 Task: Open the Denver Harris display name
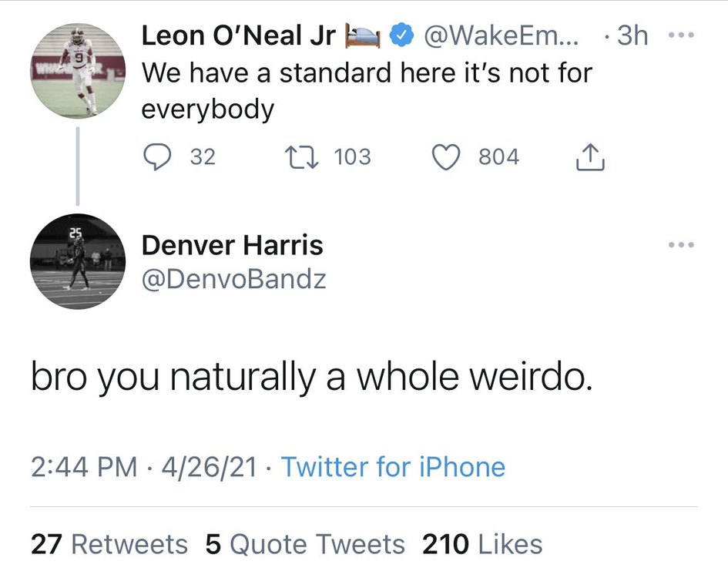232,245
